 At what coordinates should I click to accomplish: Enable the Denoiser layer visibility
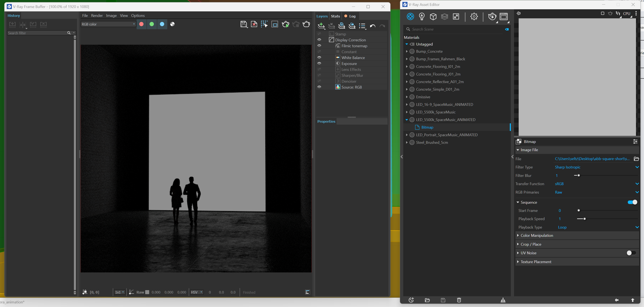319,81
